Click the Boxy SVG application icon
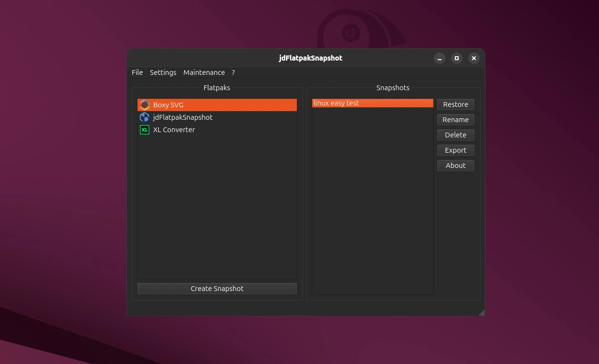Screen dimensions: 599x364 pyautogui.click(x=145, y=105)
